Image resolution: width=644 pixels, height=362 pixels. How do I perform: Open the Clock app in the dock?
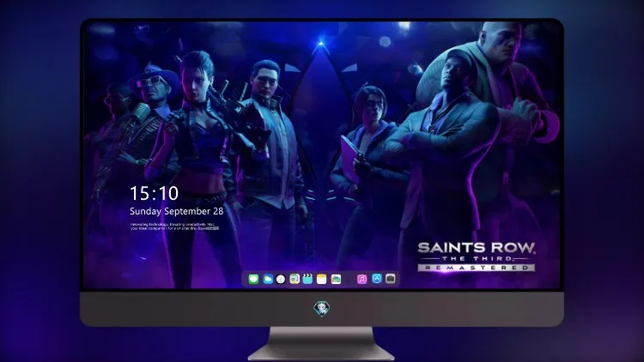point(281,280)
